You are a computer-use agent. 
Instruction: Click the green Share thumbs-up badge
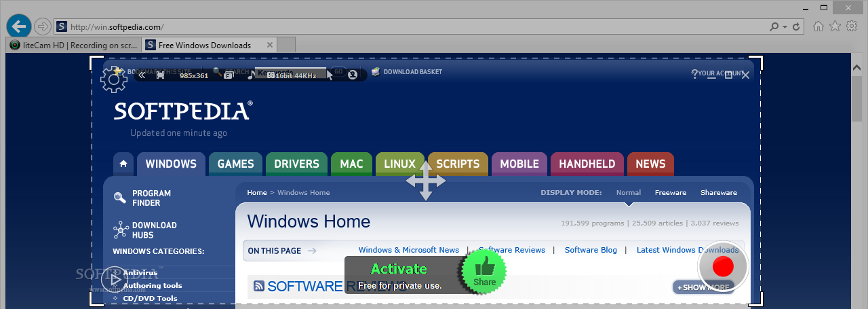pos(484,272)
